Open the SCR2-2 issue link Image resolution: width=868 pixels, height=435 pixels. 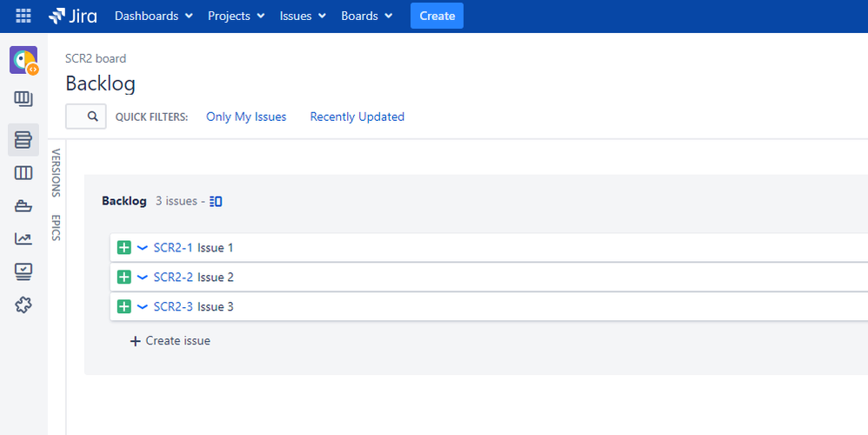(173, 277)
